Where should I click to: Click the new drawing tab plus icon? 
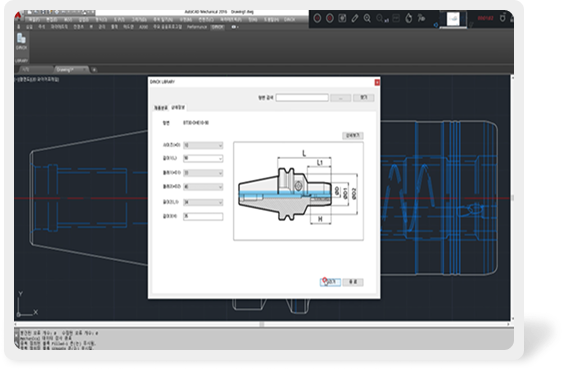coord(94,70)
